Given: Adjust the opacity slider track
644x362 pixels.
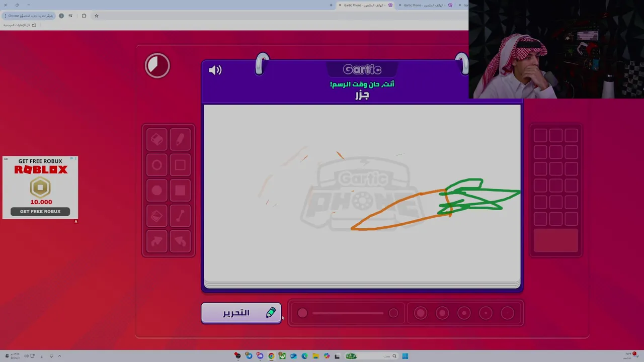Looking at the screenshot, I should 348,313.
